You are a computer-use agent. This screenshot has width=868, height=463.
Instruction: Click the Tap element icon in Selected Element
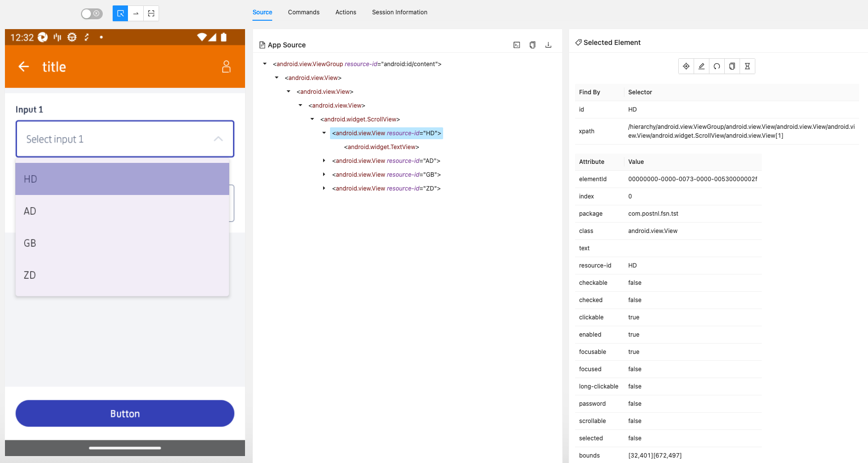(686, 66)
